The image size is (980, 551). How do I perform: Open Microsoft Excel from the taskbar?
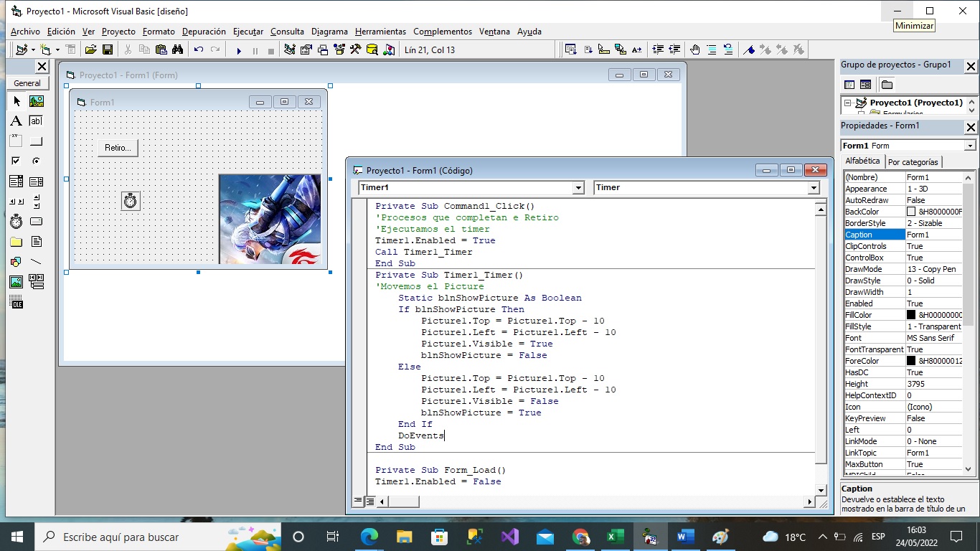click(x=615, y=537)
